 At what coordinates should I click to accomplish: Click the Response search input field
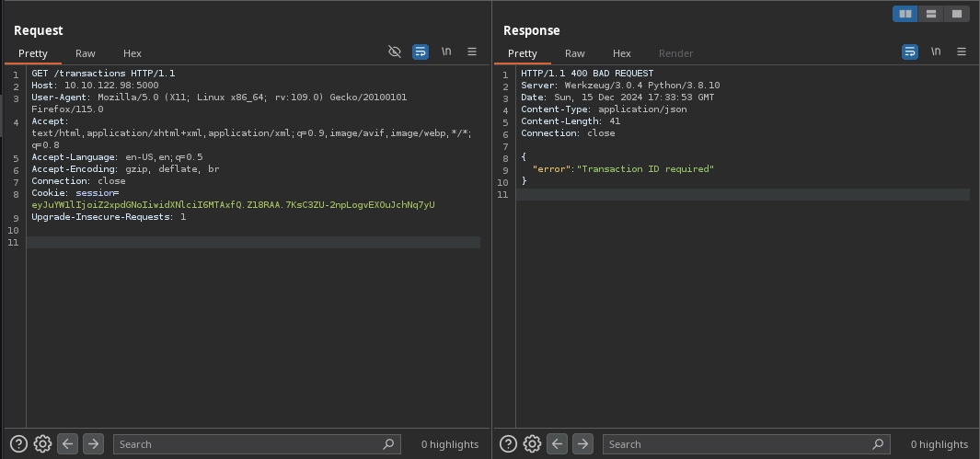coord(738,444)
